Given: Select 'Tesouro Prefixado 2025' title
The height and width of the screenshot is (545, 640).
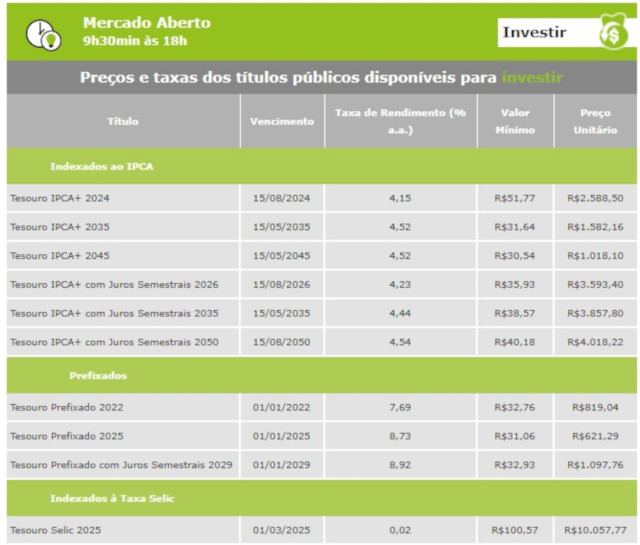Looking at the screenshot, I should pyautogui.click(x=67, y=436).
